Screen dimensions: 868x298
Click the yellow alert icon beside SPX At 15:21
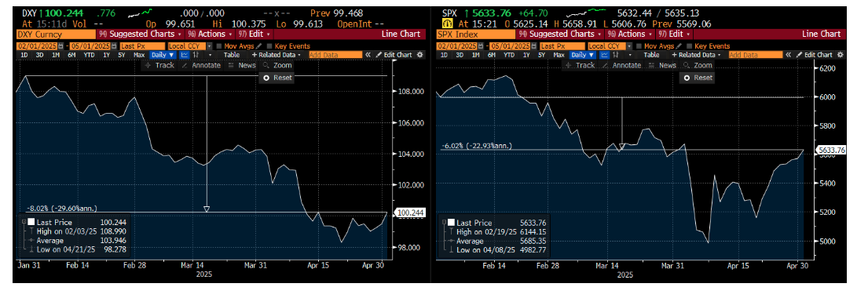pyautogui.click(x=447, y=23)
